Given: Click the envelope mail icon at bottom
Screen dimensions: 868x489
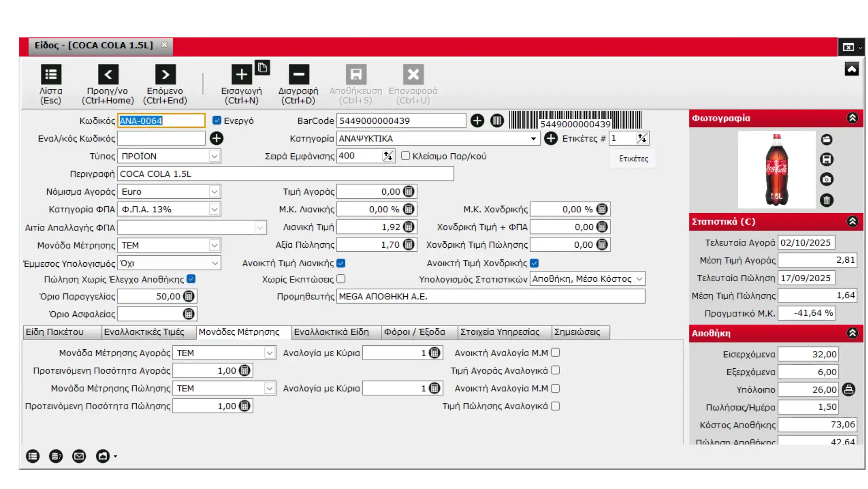Looking at the screenshot, I should (79, 456).
